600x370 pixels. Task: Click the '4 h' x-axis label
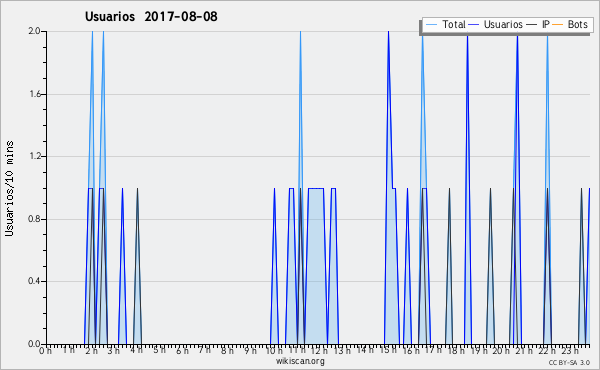[136, 350]
